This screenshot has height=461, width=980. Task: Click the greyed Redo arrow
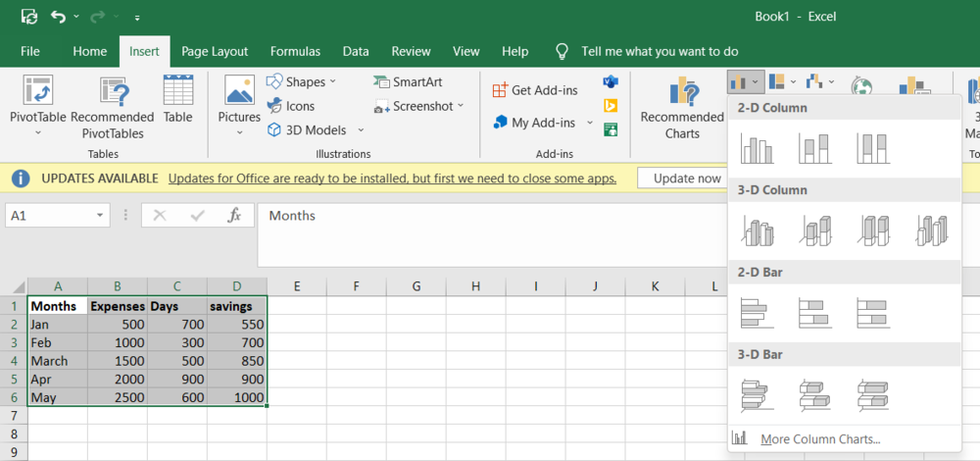click(98, 17)
